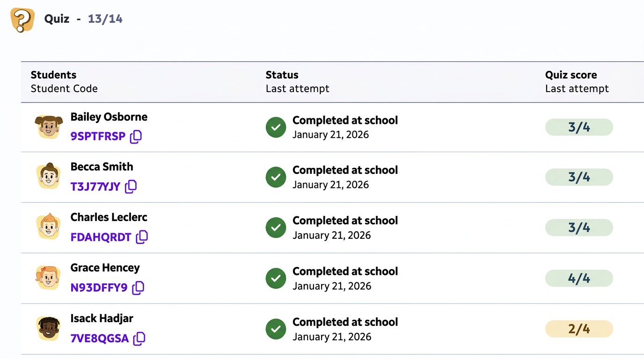Sort by the Students column header
This screenshot has height=359, width=644.
point(53,75)
